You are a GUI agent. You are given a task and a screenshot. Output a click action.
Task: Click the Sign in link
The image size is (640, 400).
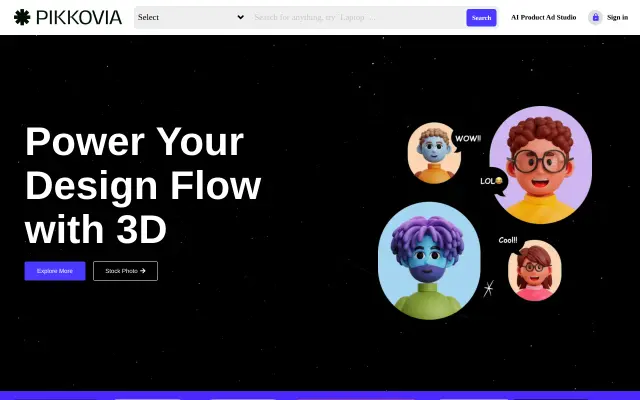(x=617, y=17)
